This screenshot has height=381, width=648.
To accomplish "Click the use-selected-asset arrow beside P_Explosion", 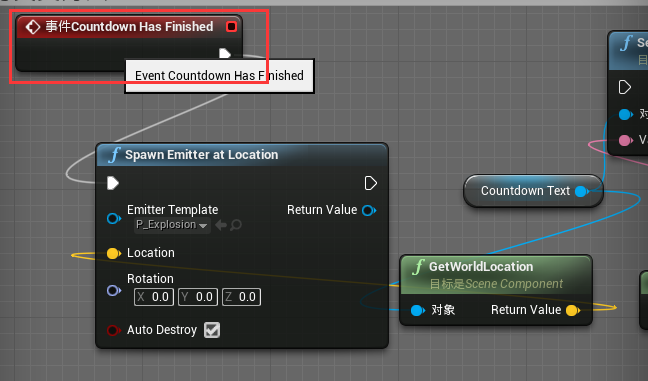I will click(x=221, y=225).
